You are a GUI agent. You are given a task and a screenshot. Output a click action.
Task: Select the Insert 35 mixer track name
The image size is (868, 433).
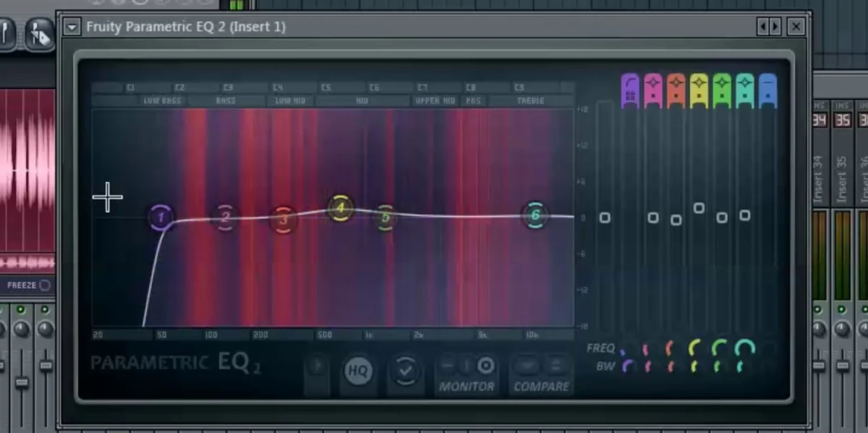(x=842, y=180)
